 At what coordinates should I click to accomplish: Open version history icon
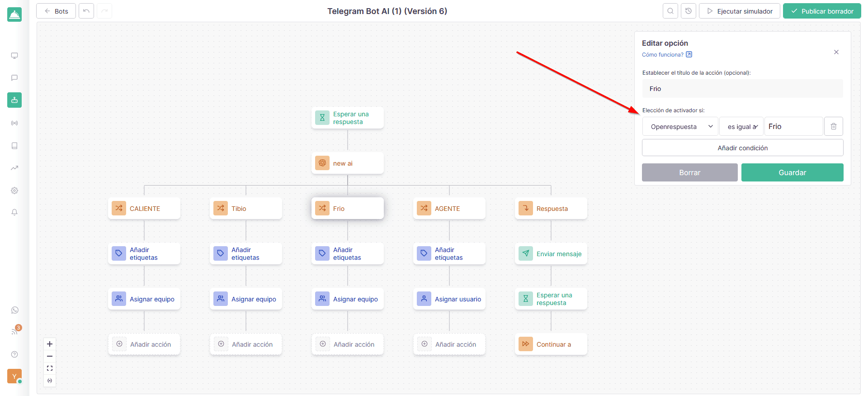pyautogui.click(x=689, y=11)
